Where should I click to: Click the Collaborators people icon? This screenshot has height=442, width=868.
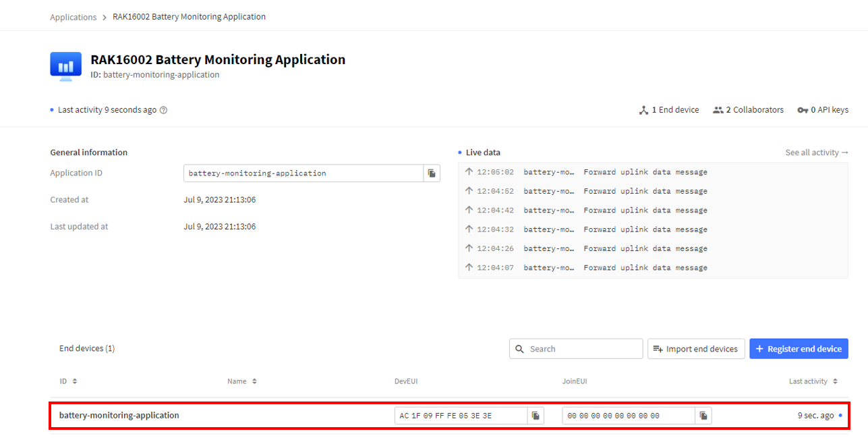(x=718, y=110)
